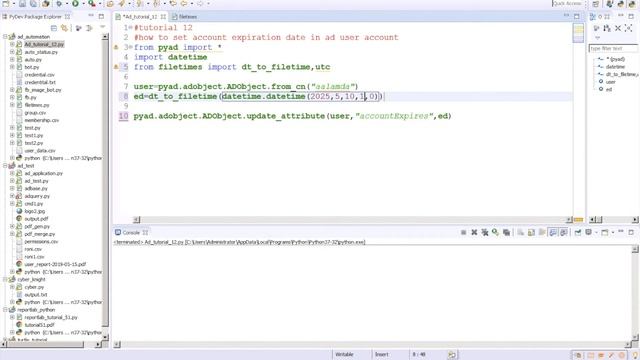
Task: Click Terminate square icon in Console
Action: (x=463, y=232)
